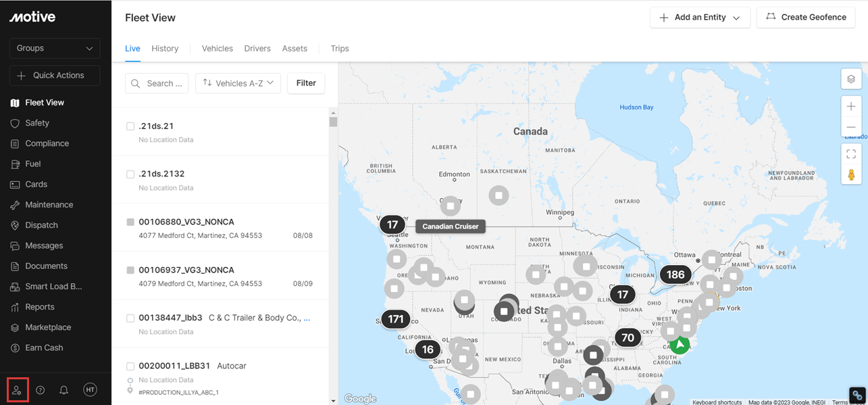Tick the 00200011_LBB31 Autocar checkbox
This screenshot has height=405, width=868.
(x=131, y=366)
